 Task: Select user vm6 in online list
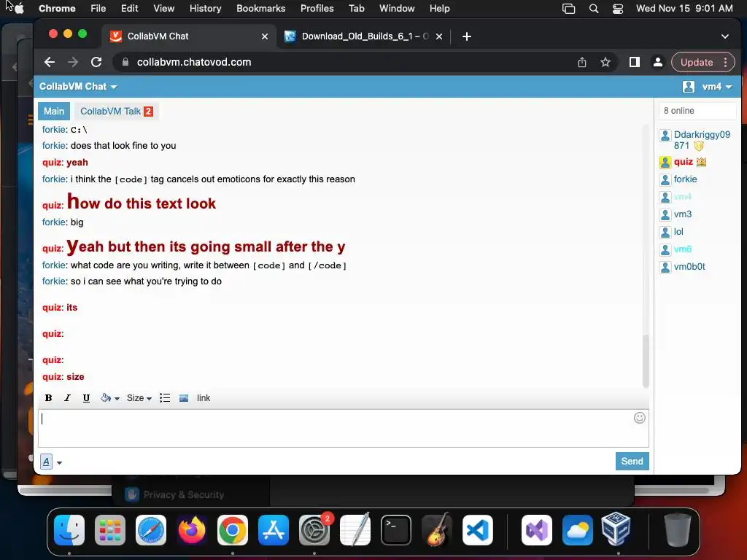click(683, 249)
